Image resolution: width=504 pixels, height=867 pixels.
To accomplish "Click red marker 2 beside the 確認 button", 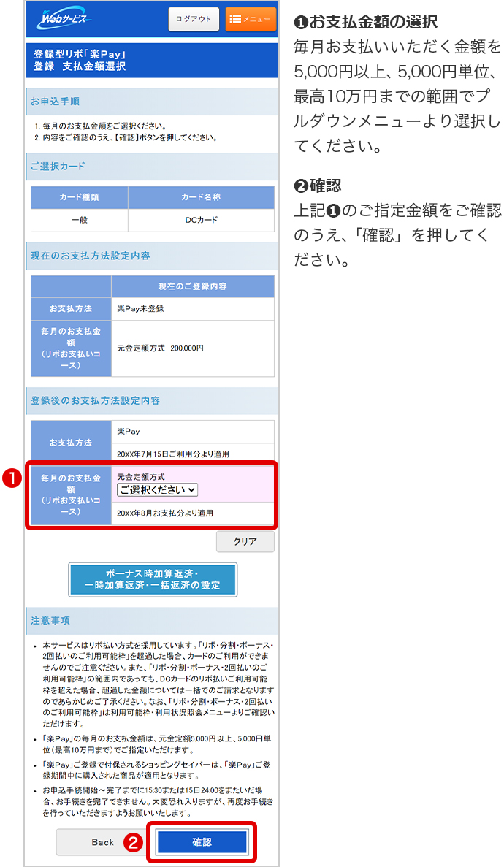I will (134, 842).
